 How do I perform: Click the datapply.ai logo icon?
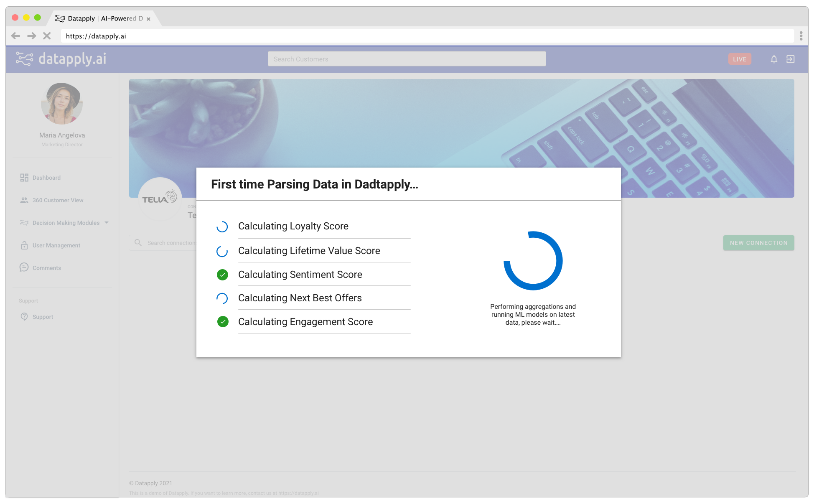tap(25, 59)
